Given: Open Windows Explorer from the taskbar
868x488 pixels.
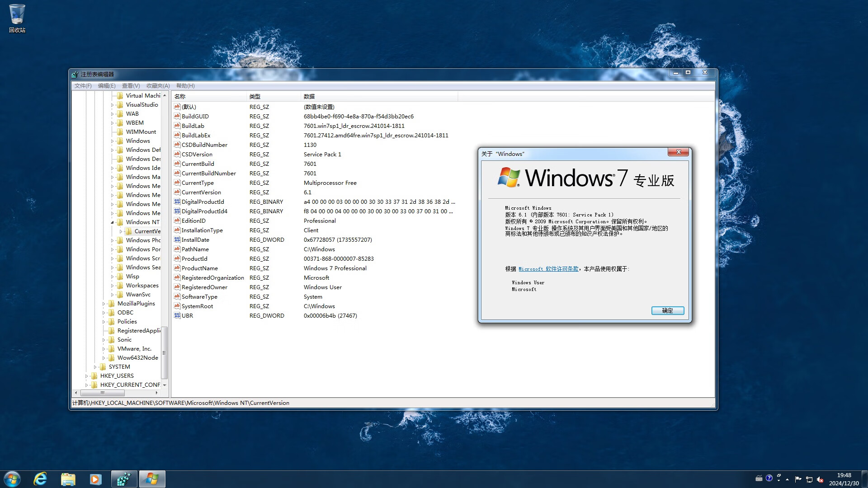Looking at the screenshot, I should click(68, 479).
